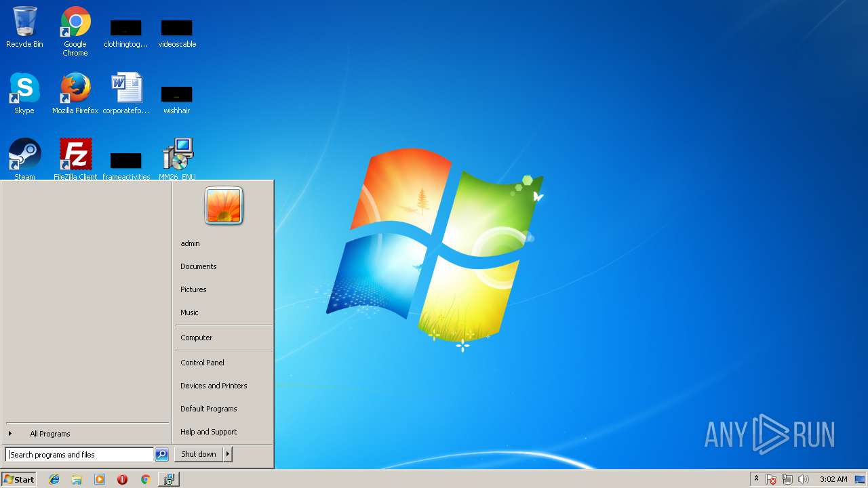Expand the Shut down options arrow
868x488 pixels.
coord(228,454)
